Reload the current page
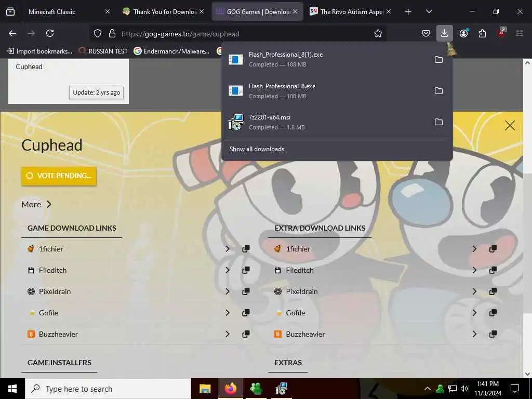The height and width of the screenshot is (399, 532). [x=50, y=33]
